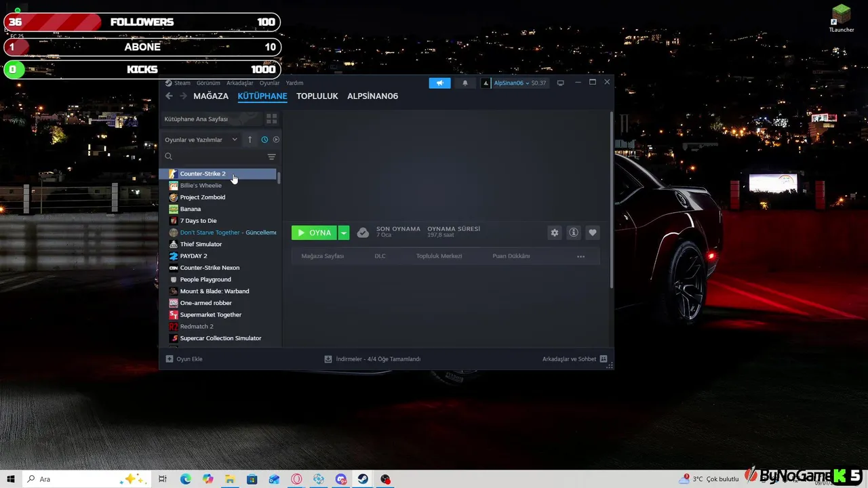Click the main content scrollbar
868x488 pixels.
[x=612, y=200]
